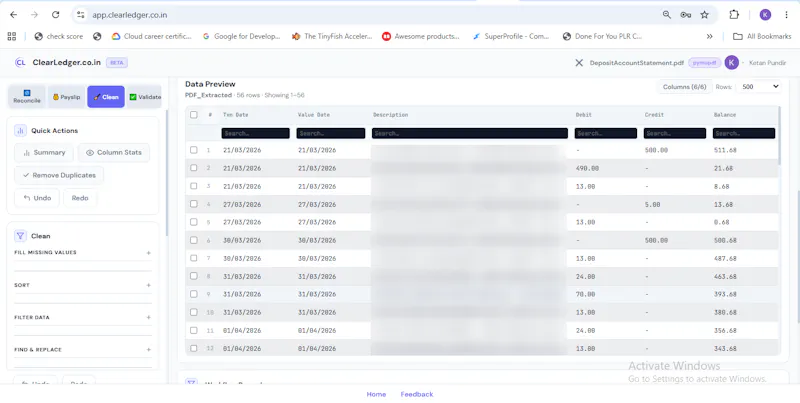Check the checkbox for row 10

pyautogui.click(x=194, y=312)
